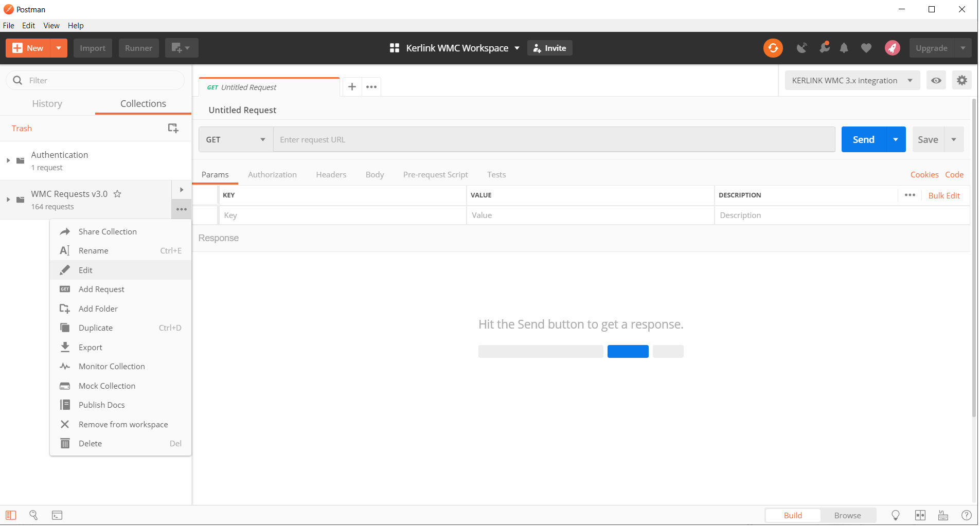Open the Console from the status bar

point(57,515)
